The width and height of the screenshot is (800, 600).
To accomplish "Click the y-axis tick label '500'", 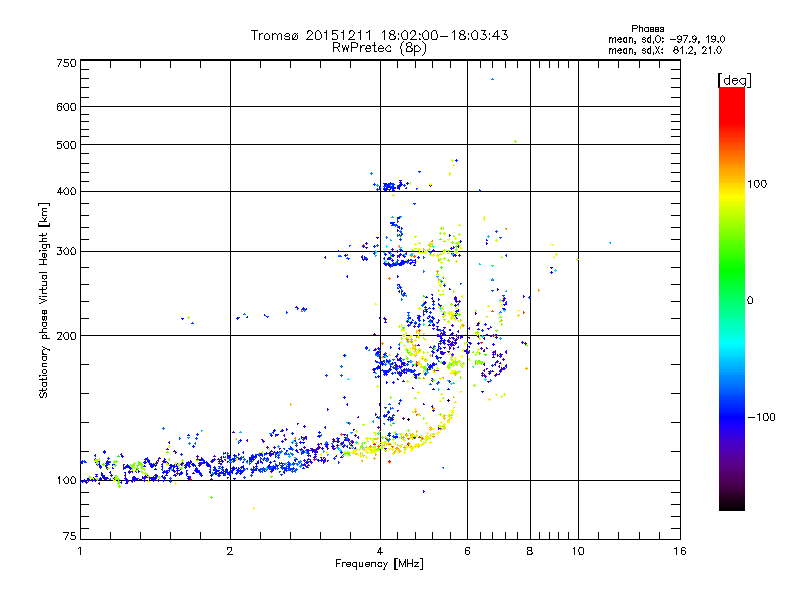I will 66,145.
